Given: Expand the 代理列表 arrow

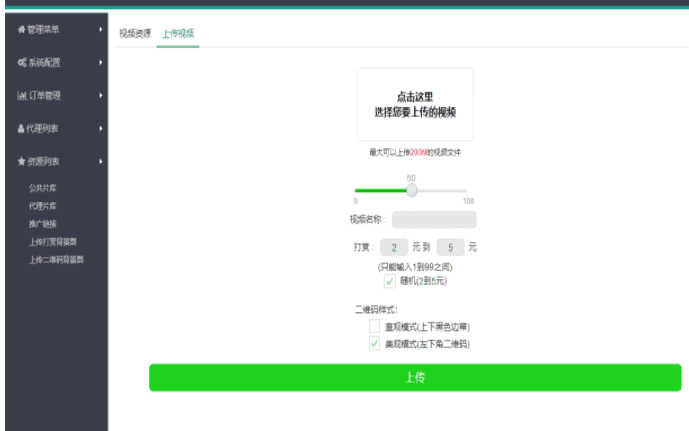Looking at the screenshot, I should (x=101, y=128).
